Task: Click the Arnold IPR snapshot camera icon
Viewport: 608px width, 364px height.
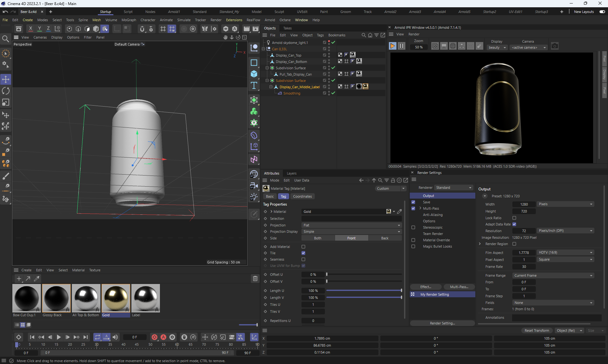Action: pos(554,46)
